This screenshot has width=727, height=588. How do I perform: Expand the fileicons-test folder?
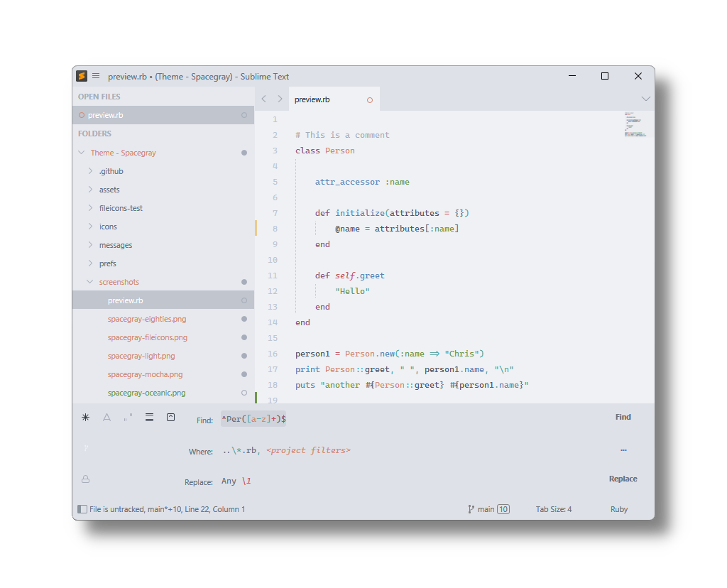pos(90,208)
